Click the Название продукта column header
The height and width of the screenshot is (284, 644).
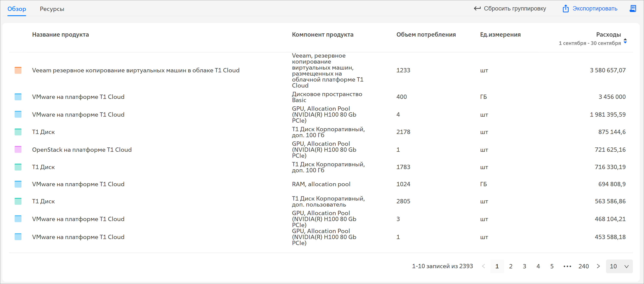60,34
